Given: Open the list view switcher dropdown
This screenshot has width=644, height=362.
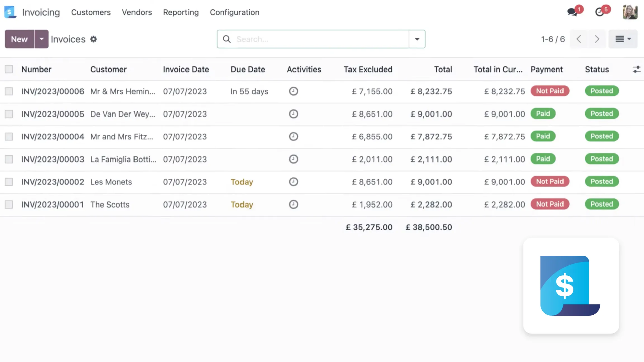Looking at the screenshot, I should [623, 39].
